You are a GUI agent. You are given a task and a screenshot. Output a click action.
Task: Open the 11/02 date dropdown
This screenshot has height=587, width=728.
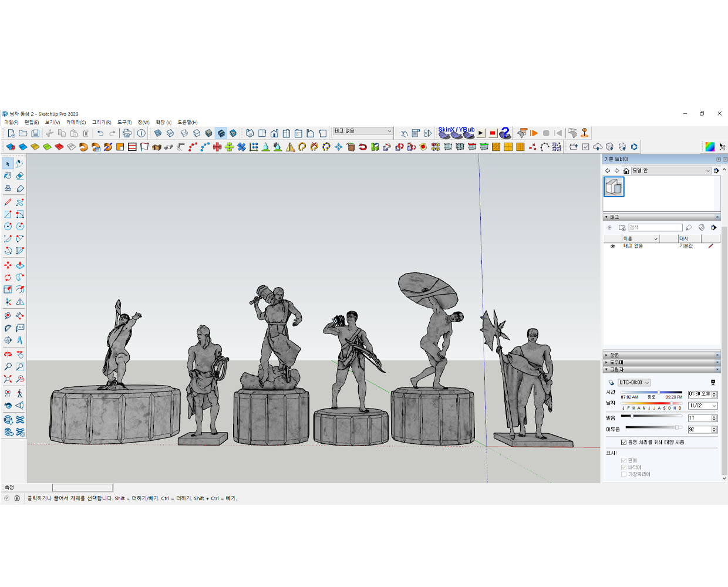703,406
